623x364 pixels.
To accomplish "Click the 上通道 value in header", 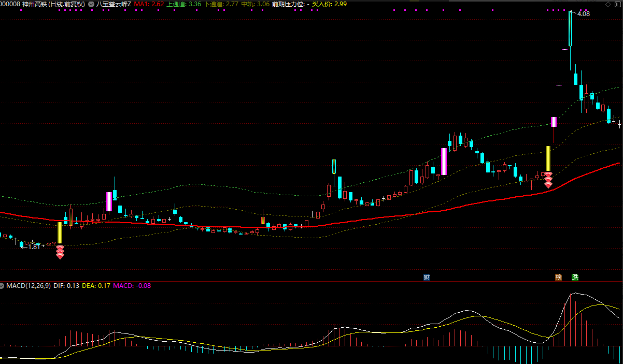I will [183, 4].
